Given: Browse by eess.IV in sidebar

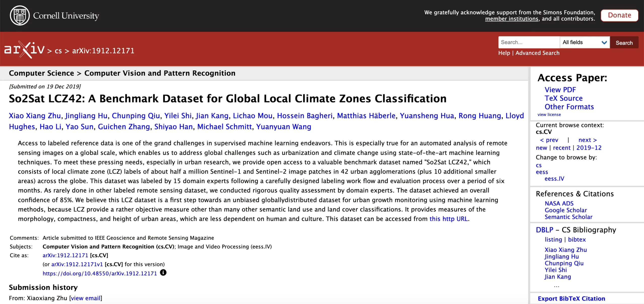Looking at the screenshot, I should click(x=554, y=179).
